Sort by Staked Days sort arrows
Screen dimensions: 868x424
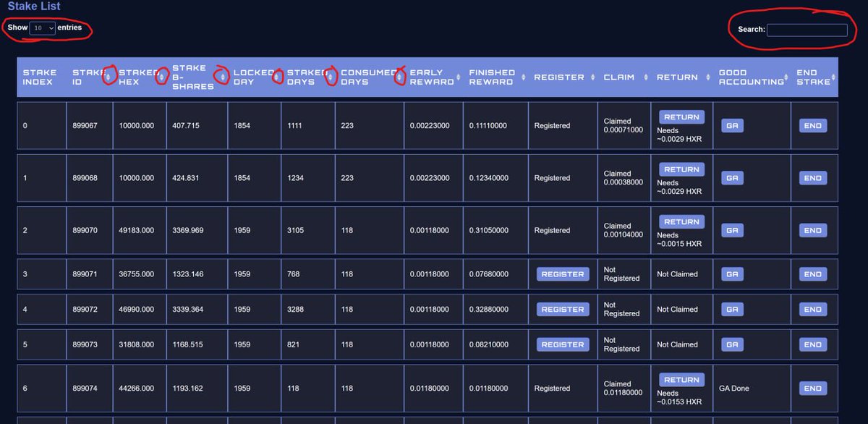point(331,77)
